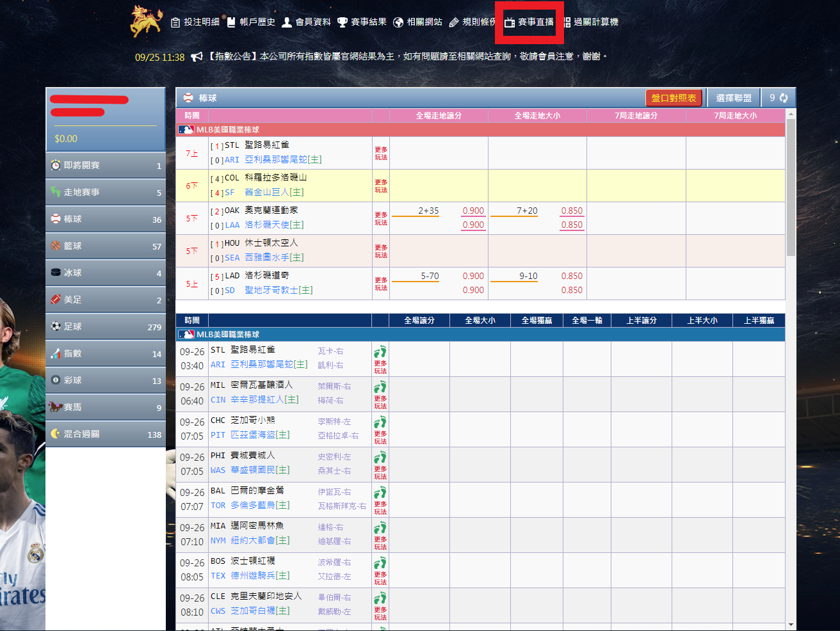Click team name COL 科羅拉多洛磯山
This screenshot has width=840, height=631.
click(266, 178)
